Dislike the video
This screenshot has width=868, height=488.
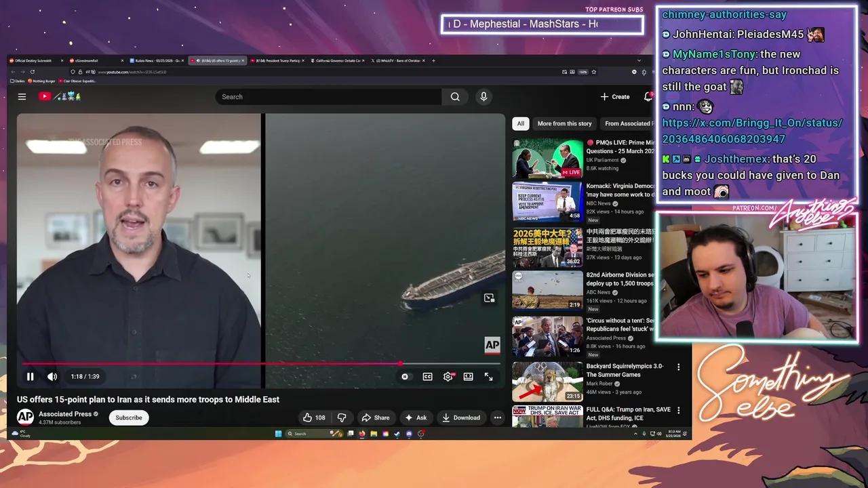342,418
